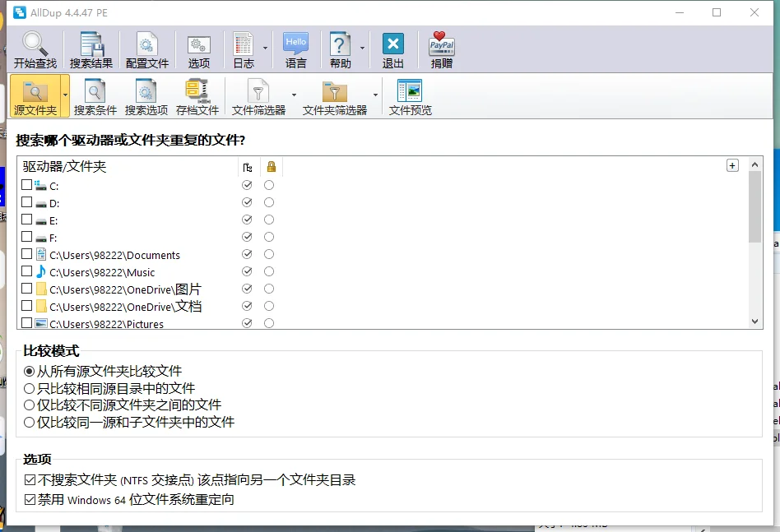Enable the Documents folder checkbox
Image resolution: width=780 pixels, height=532 pixels.
[x=26, y=254]
